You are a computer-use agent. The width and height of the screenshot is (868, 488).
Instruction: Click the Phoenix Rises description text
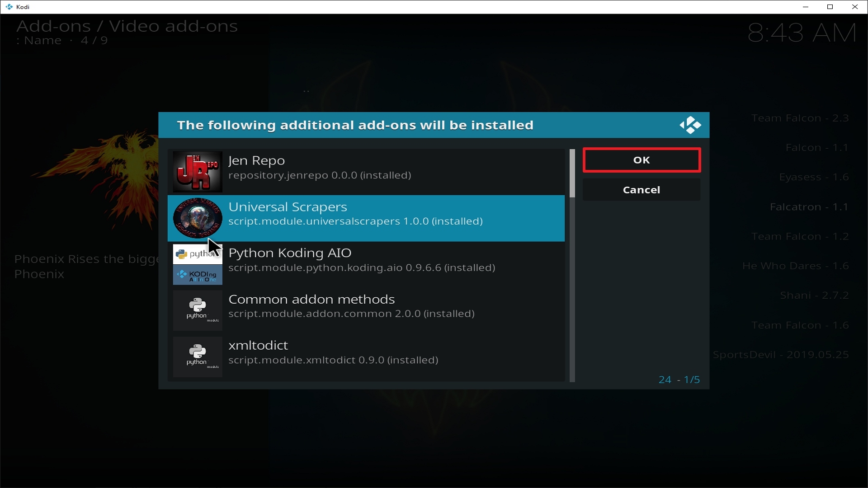click(86, 267)
